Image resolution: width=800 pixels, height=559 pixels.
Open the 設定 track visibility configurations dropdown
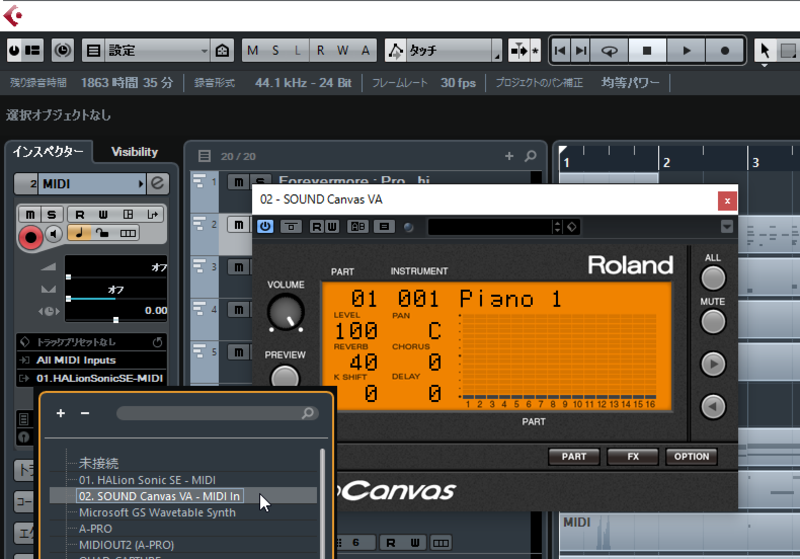pyautogui.click(x=158, y=50)
